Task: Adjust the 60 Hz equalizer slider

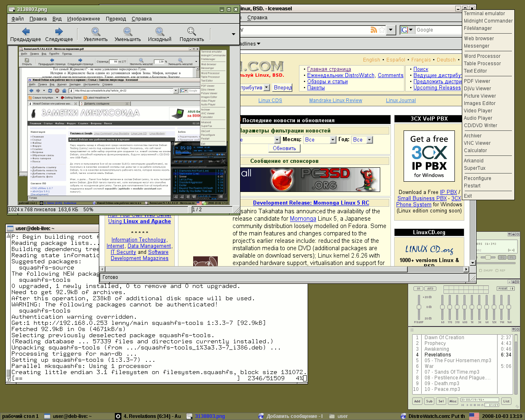Action: 442,307
